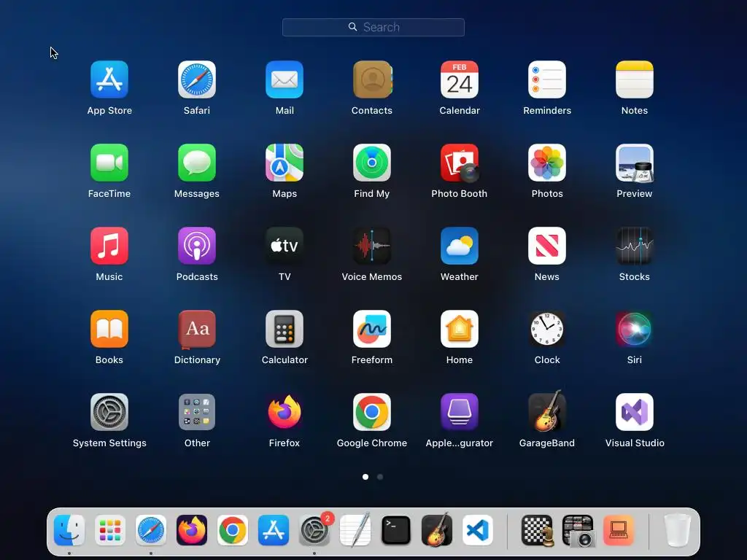Viewport: 747px width, 560px height.
Task: Open the Notes app
Action: coord(635,79)
